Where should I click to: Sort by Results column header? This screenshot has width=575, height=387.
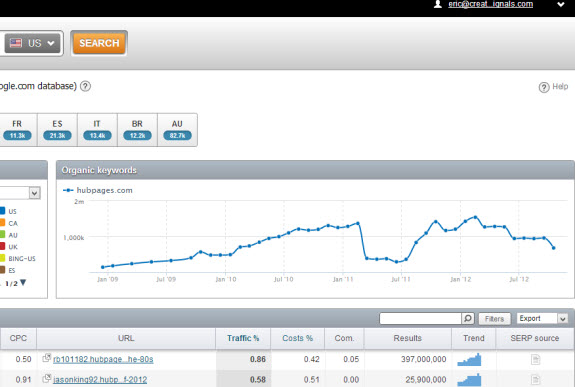(x=407, y=338)
